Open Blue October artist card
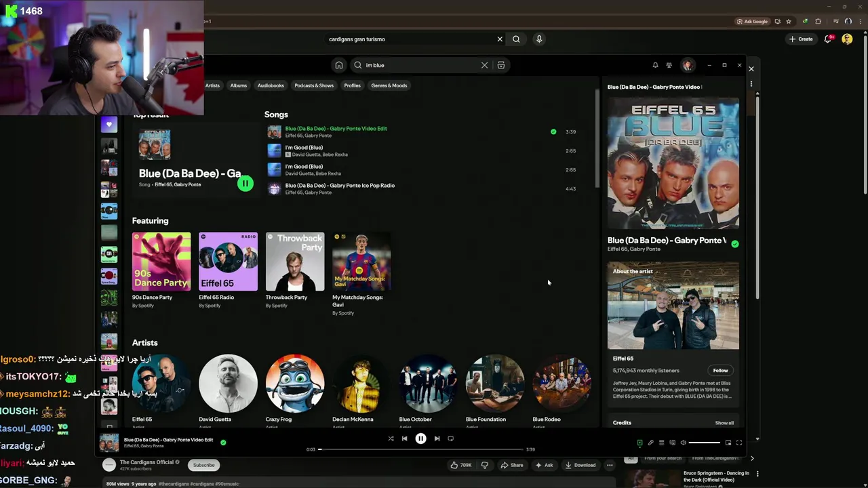Image resolution: width=868 pixels, height=488 pixels. tap(429, 384)
